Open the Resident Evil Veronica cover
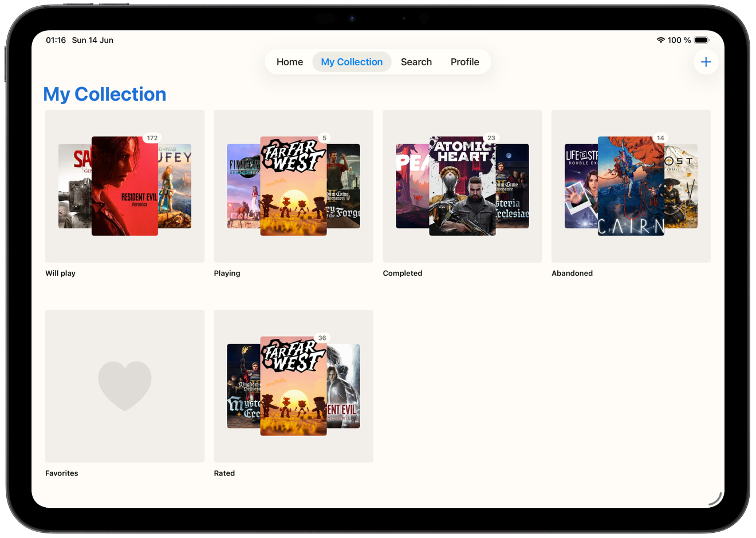Viewport: 756px width, 538px height. point(125,186)
